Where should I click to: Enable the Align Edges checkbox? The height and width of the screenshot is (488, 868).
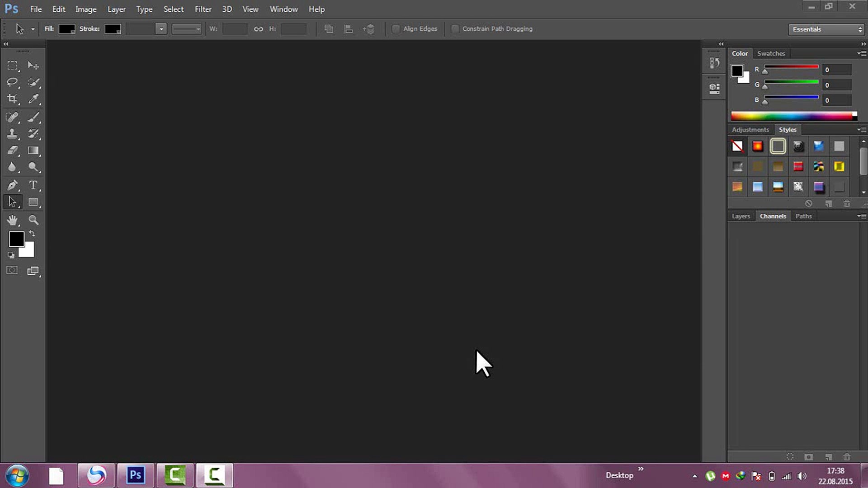click(x=396, y=29)
